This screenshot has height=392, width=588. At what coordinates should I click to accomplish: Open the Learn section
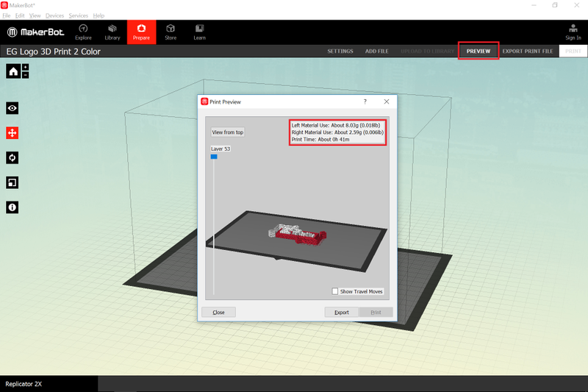[x=199, y=32]
